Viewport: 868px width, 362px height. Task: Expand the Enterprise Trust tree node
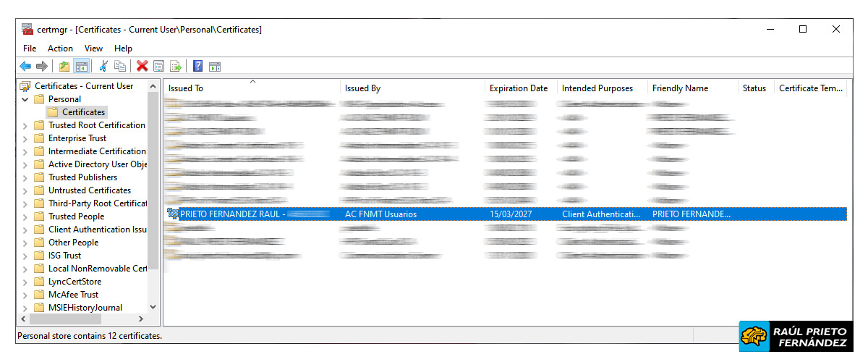pyautogui.click(x=25, y=138)
